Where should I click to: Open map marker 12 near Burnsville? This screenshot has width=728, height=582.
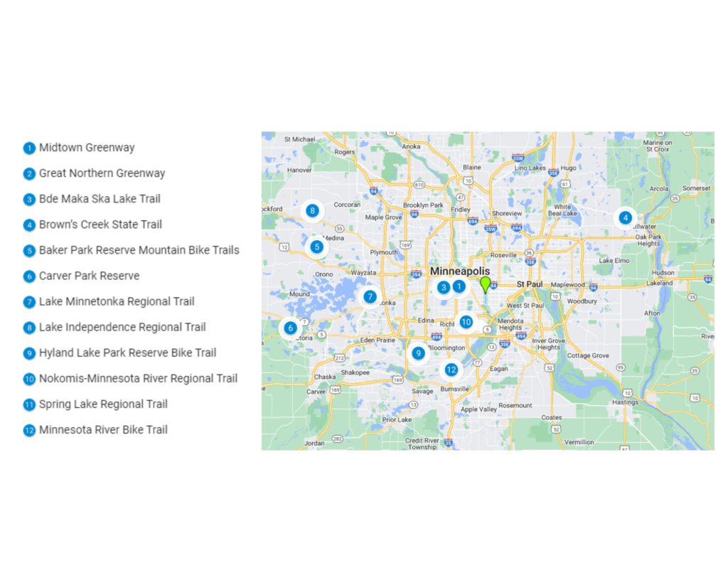451,370
